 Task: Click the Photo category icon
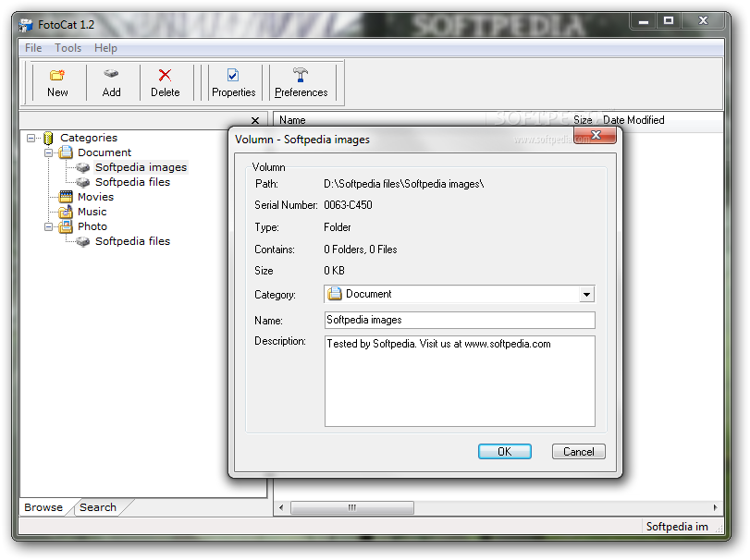click(66, 226)
